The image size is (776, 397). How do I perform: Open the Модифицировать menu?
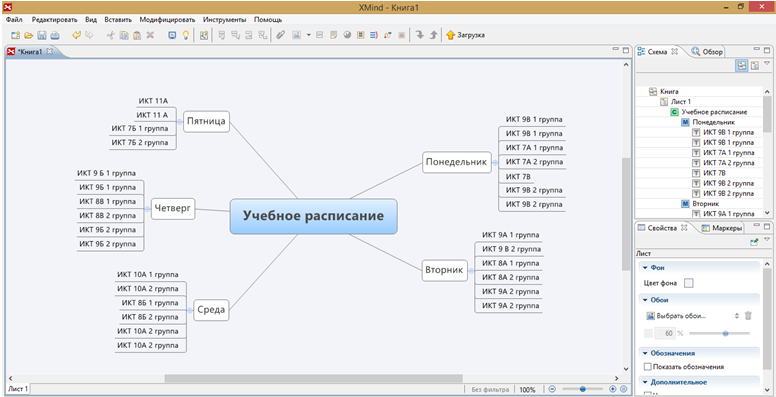167,20
